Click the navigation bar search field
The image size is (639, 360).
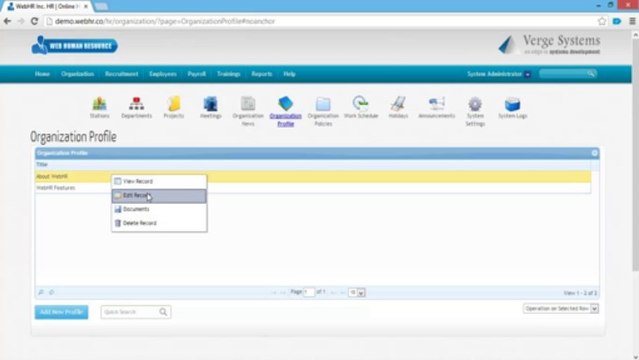click(568, 74)
